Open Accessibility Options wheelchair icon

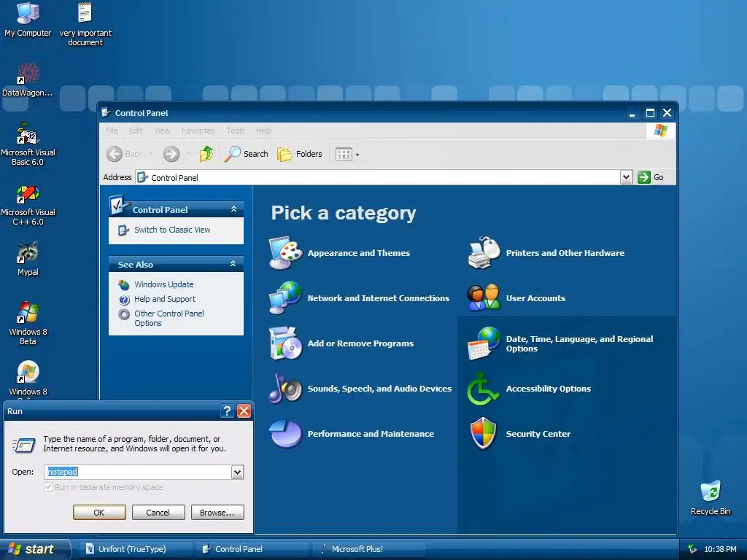point(483,388)
